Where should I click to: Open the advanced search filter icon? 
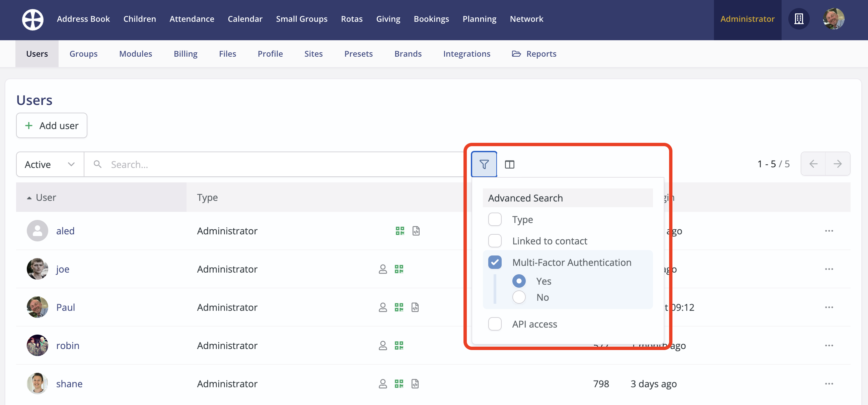pyautogui.click(x=484, y=164)
